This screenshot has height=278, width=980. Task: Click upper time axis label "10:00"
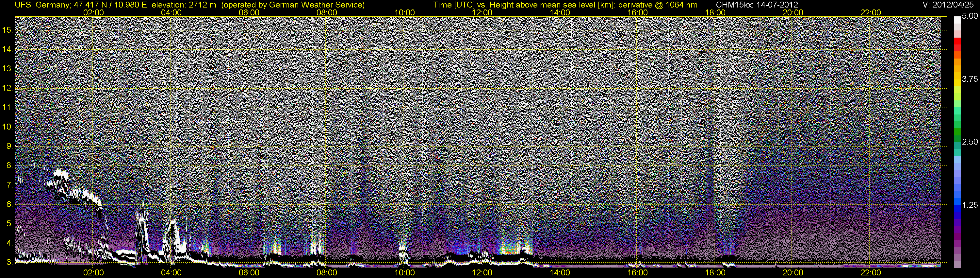(405, 12)
